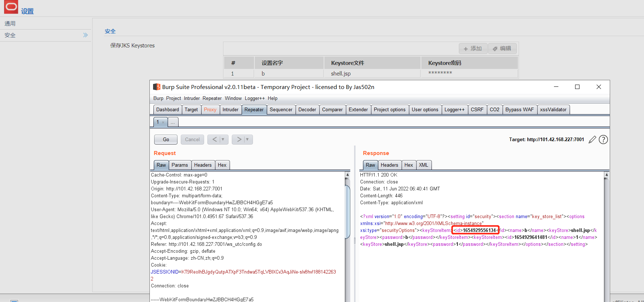Click the Go button to send request
This screenshot has width=644, height=302.
[x=166, y=139]
